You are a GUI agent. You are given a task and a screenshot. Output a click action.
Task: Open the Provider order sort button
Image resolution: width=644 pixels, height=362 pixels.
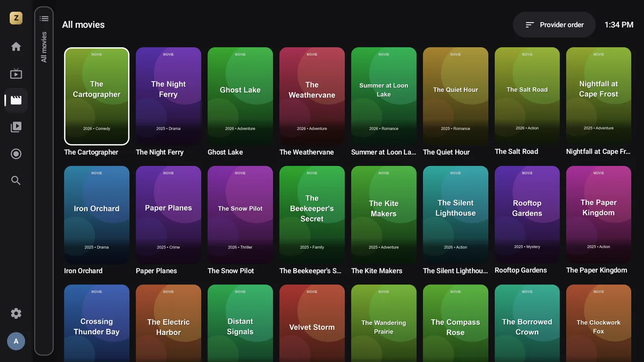coord(554,25)
